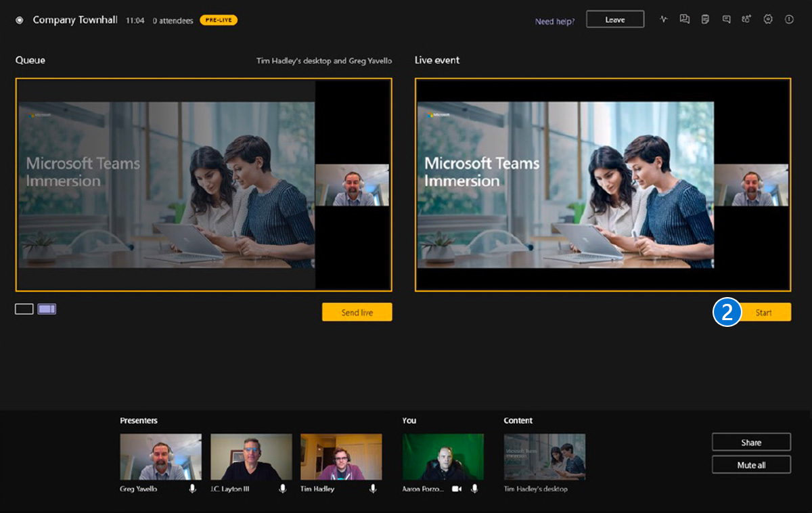Leave the live event
Image resolution: width=812 pixels, height=513 pixels.
tap(615, 20)
